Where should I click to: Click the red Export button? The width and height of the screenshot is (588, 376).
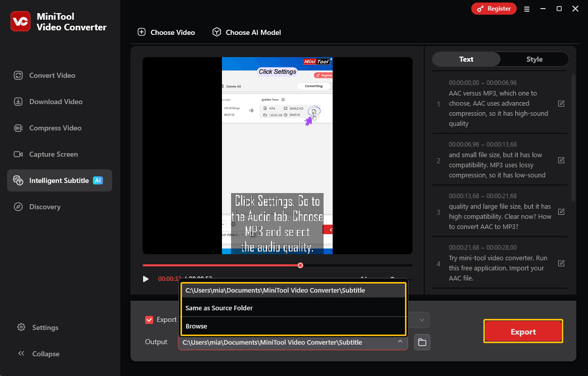(x=523, y=332)
